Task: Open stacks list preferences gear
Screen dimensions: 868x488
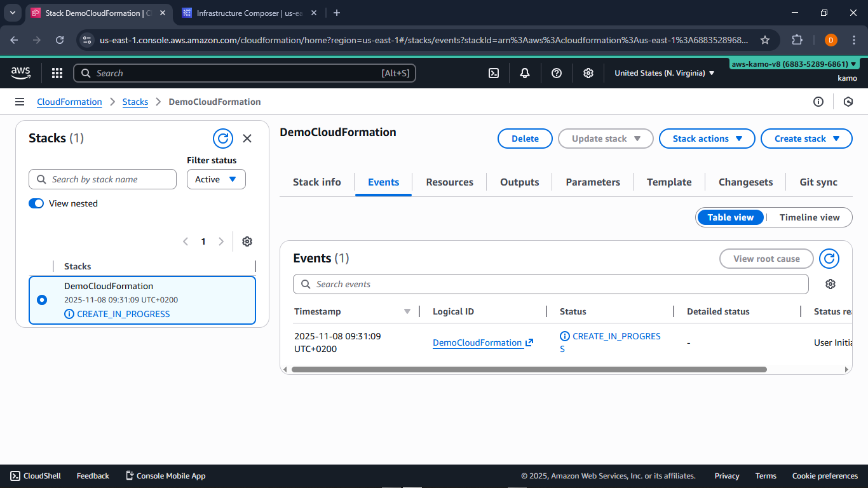Action: [247, 241]
